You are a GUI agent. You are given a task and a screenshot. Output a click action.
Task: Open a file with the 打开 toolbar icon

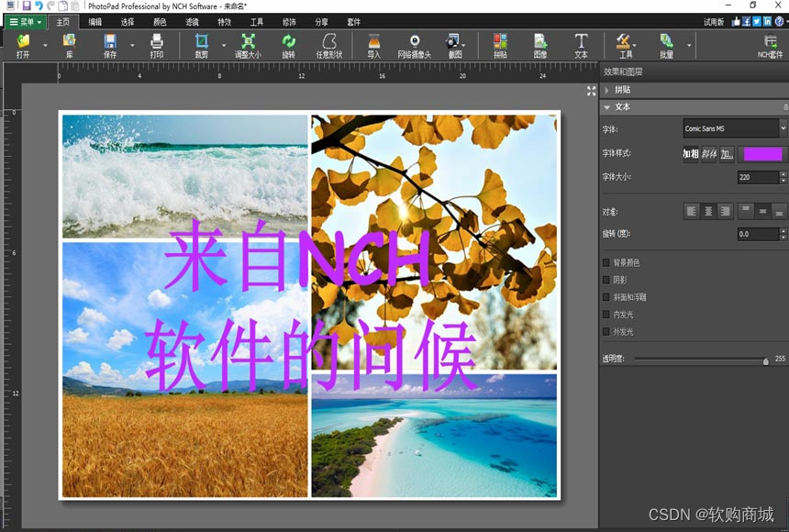pyautogui.click(x=23, y=46)
